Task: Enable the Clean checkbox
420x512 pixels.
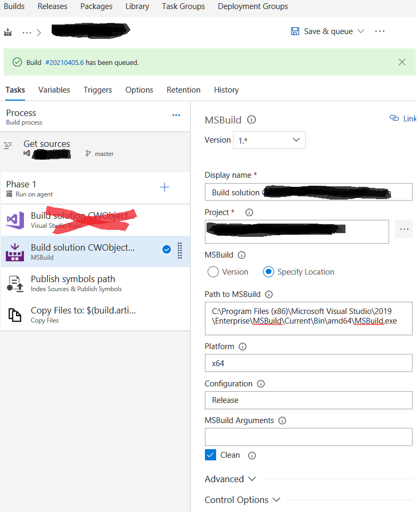Action: [210, 455]
